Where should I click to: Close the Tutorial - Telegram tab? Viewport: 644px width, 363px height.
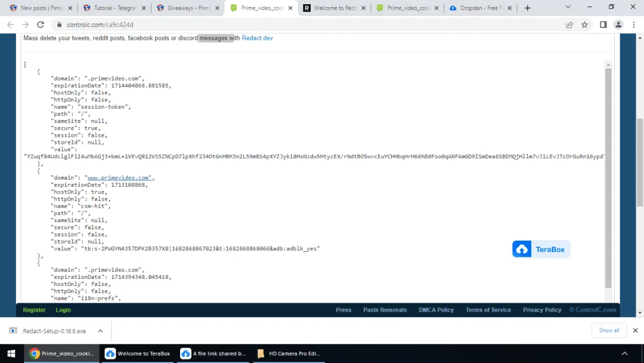[x=143, y=8]
